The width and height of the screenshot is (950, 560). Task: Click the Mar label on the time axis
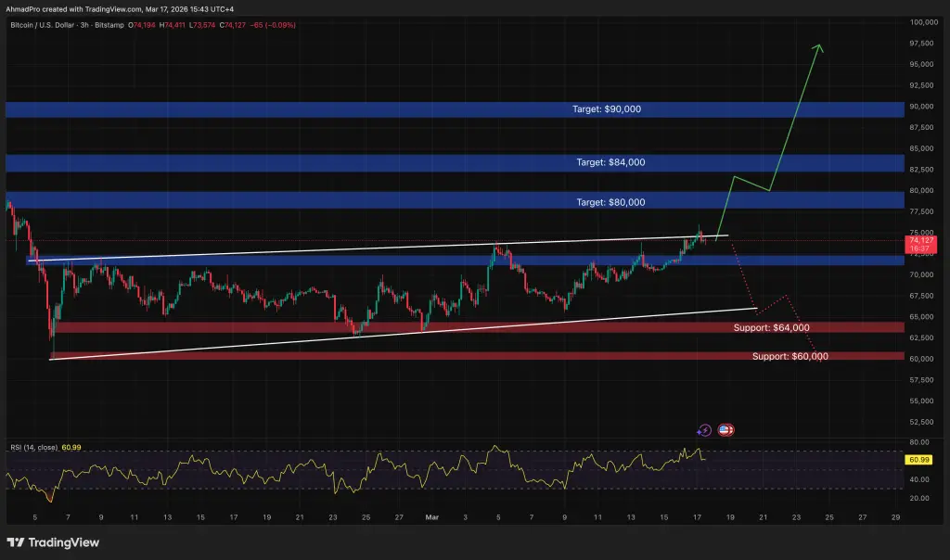point(431,518)
